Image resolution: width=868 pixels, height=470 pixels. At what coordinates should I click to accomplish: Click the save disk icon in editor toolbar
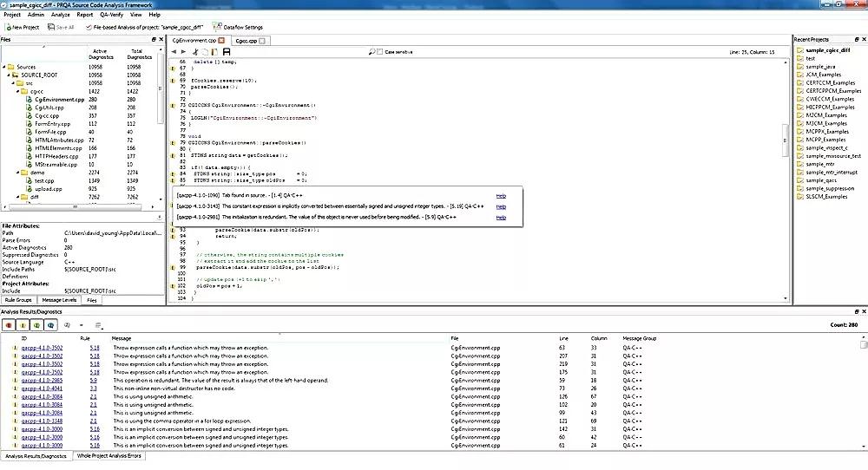pyautogui.click(x=226, y=52)
